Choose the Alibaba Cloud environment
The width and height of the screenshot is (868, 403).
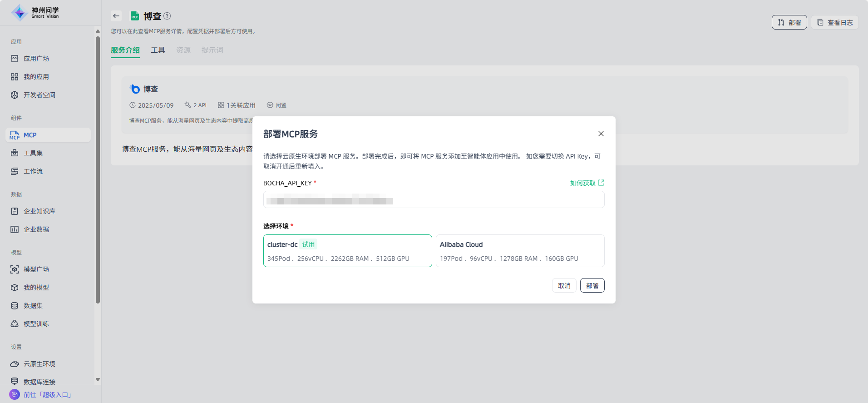point(520,251)
